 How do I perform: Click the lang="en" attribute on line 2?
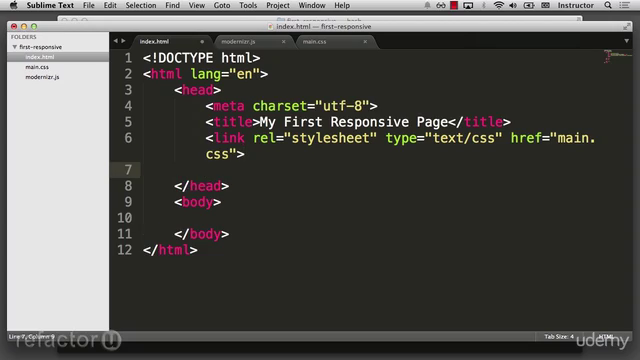click(x=225, y=74)
